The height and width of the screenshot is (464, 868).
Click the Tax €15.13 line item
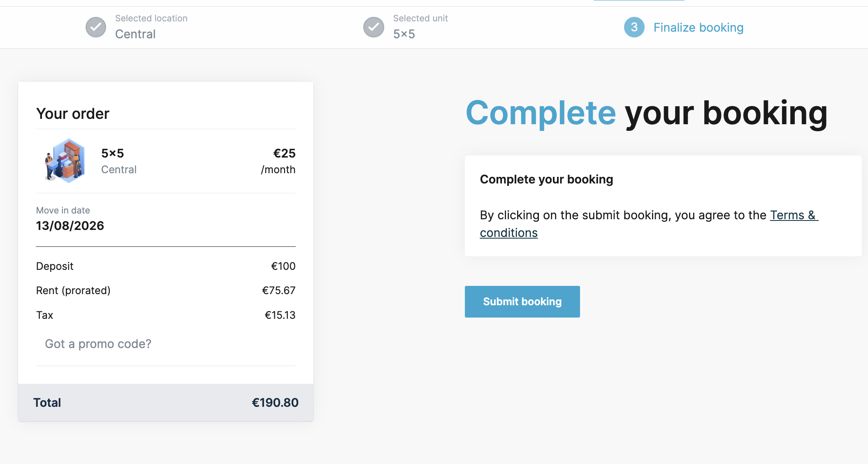point(166,315)
